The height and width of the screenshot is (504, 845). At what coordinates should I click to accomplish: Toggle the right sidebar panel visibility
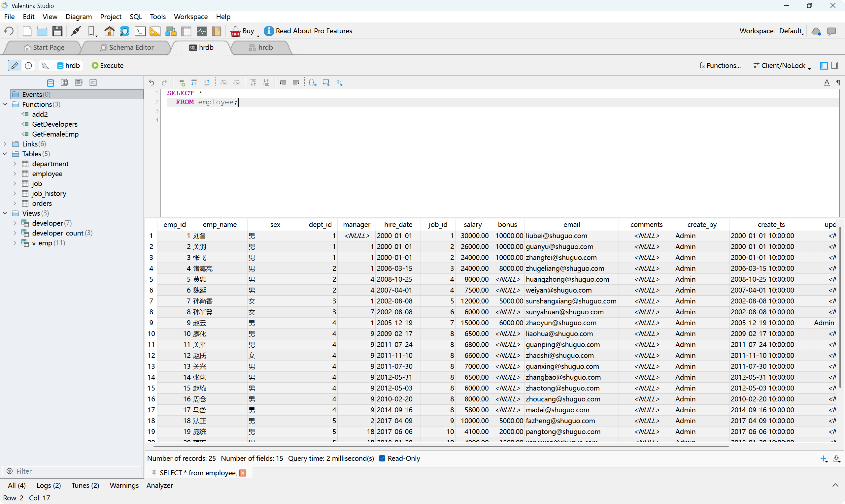[x=834, y=66]
